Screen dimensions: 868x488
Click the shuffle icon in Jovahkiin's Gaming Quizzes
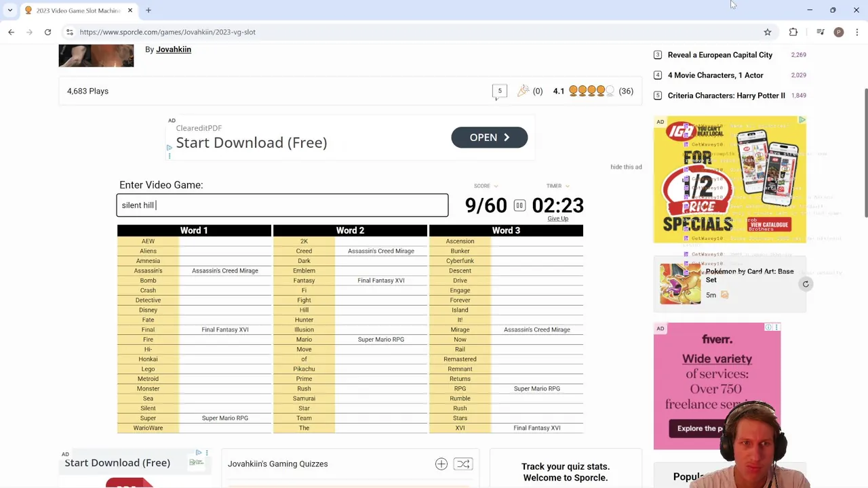pyautogui.click(x=463, y=464)
